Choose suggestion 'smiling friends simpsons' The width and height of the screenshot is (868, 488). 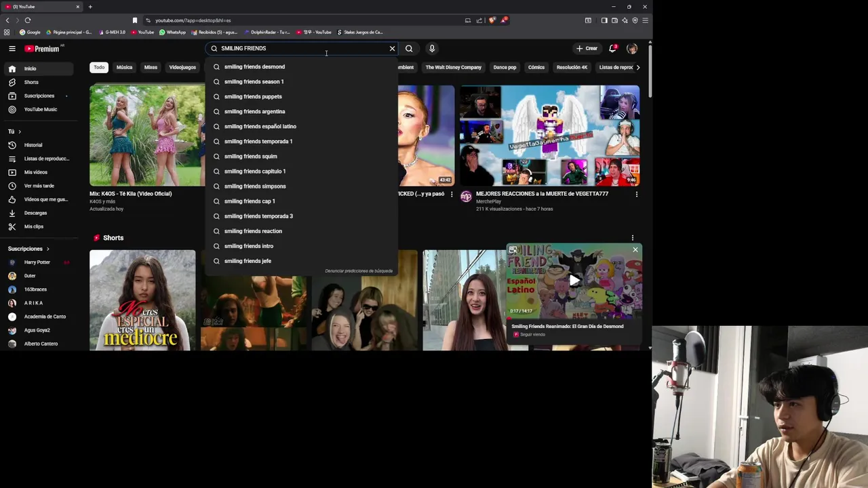click(301, 186)
